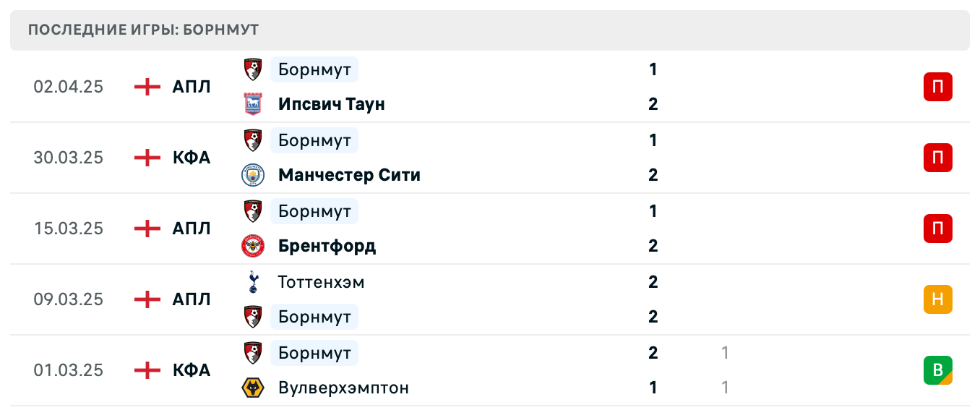Select the yellow Н badge for the Tottenham draw
This screenshot has width=980, height=418.
938,299
